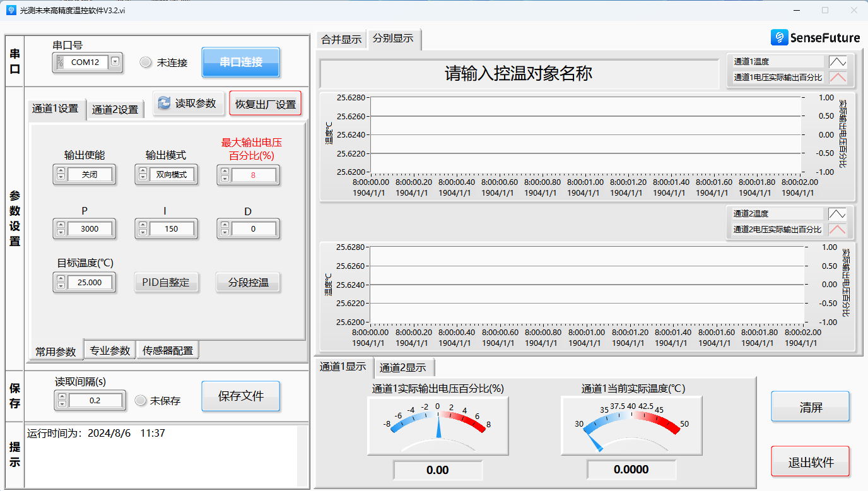The image size is (868, 491).
Task: Click the P field showing 3000
Action: tap(90, 229)
